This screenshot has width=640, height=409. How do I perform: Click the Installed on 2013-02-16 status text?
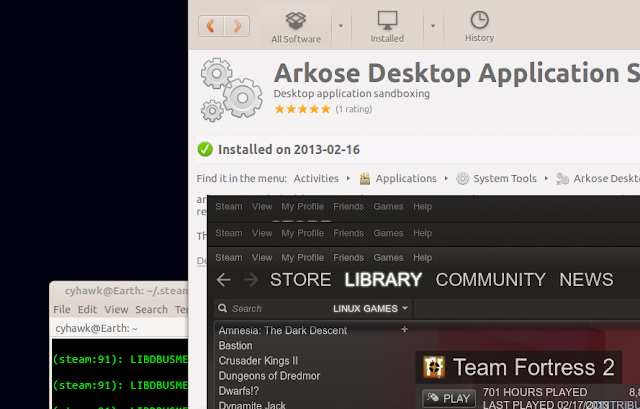coord(289,149)
